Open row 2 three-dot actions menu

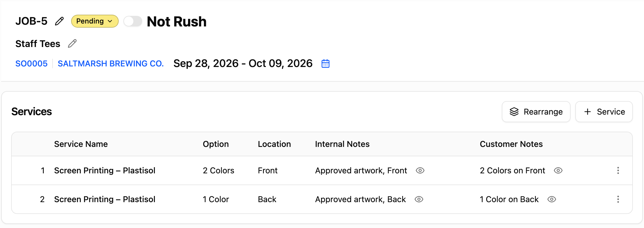tap(618, 199)
